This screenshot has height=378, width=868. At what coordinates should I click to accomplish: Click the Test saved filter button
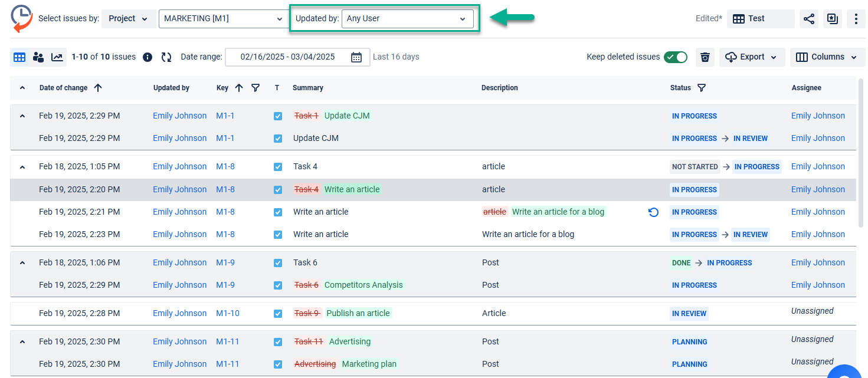tap(760, 19)
